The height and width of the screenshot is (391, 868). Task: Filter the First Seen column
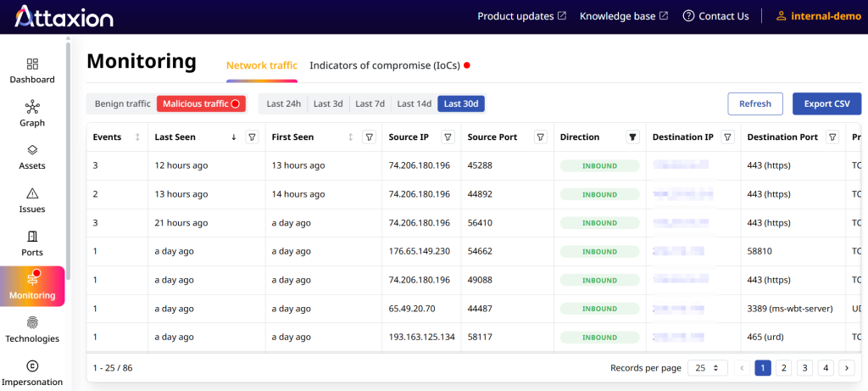click(x=369, y=137)
